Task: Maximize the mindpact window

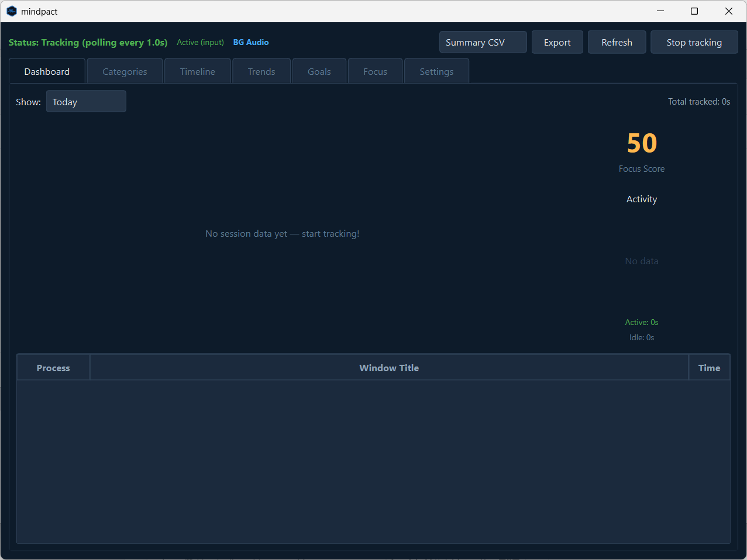Action: click(694, 11)
